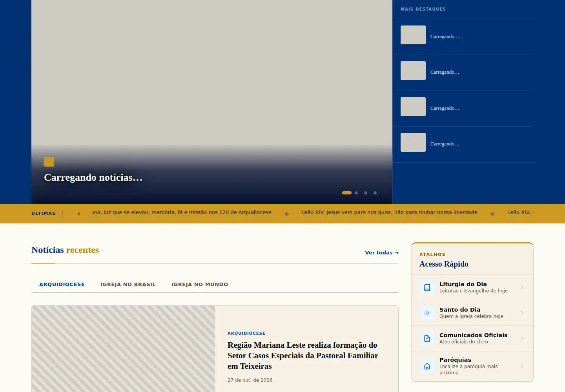Select the active first carousel slide indicator
Screen dimensions: 565x392
347,193
